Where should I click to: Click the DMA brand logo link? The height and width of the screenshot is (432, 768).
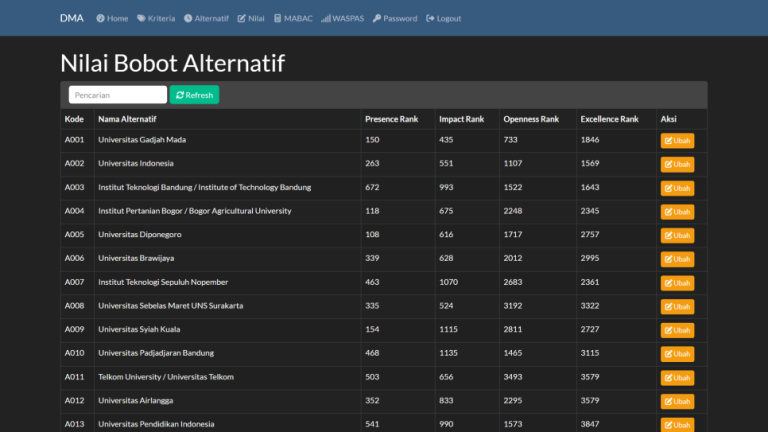(x=72, y=18)
